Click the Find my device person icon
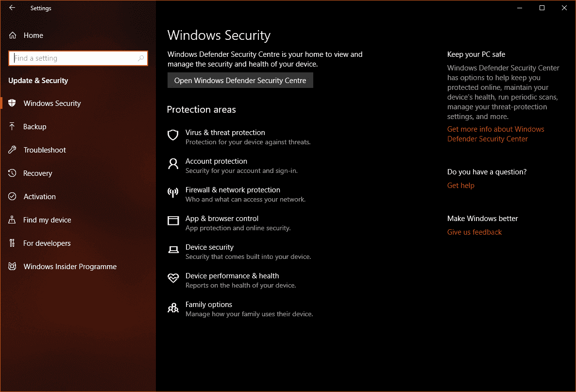The height and width of the screenshot is (392, 576). (x=12, y=220)
